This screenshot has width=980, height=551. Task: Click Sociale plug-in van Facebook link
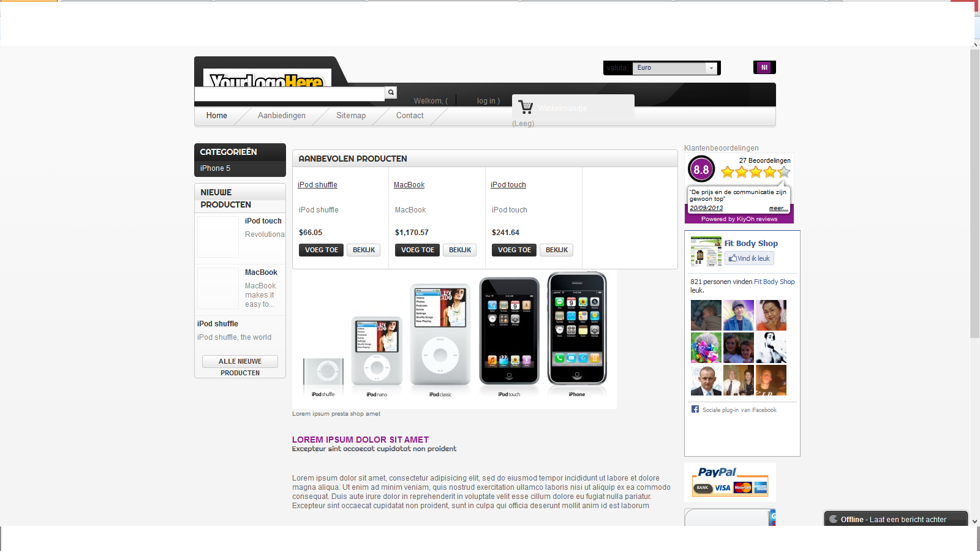739,410
